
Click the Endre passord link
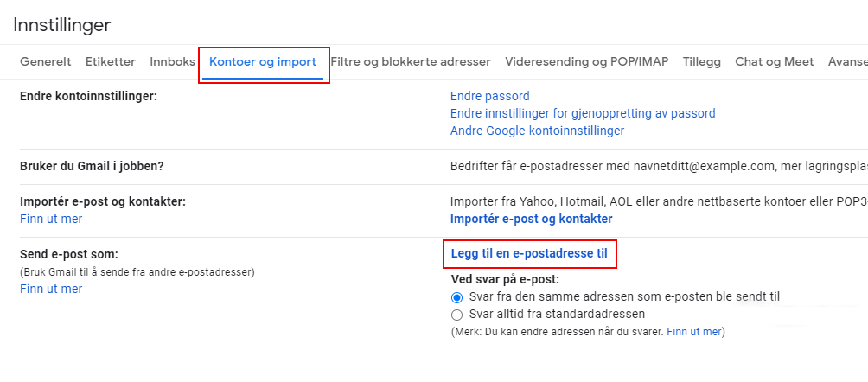(x=490, y=96)
